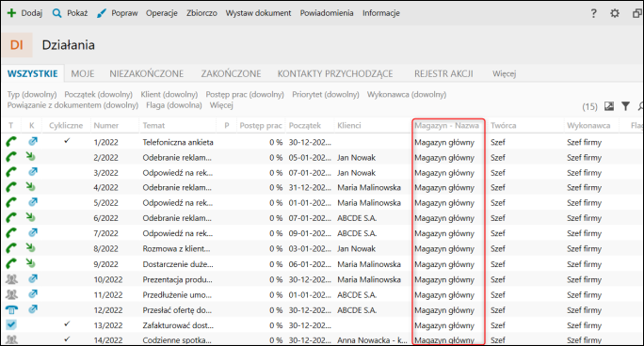Open the help question mark icon
This screenshot has height=346, width=644.
(x=593, y=13)
